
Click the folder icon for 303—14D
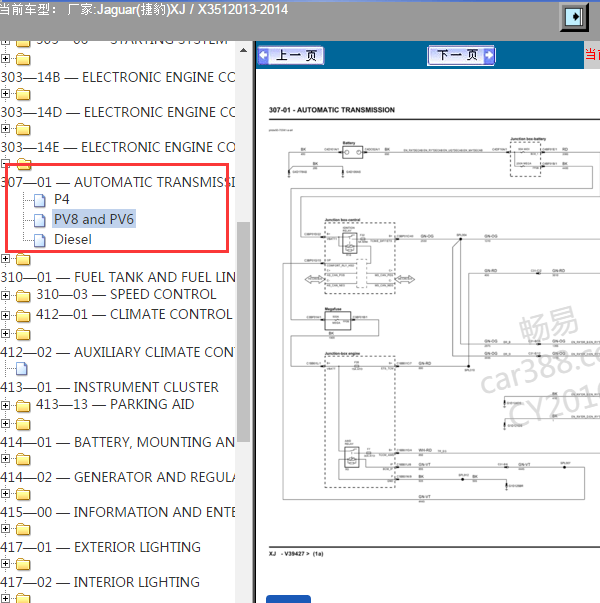[x=23, y=94]
